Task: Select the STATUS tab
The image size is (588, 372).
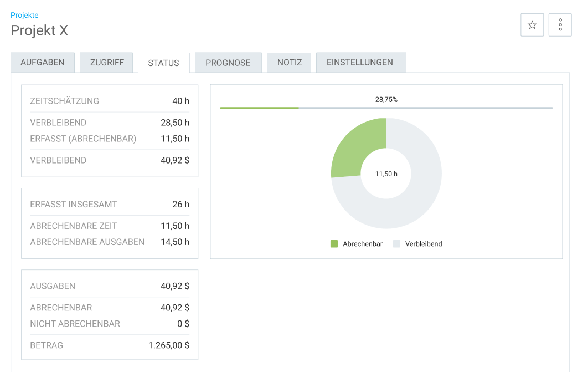Action: tap(163, 63)
